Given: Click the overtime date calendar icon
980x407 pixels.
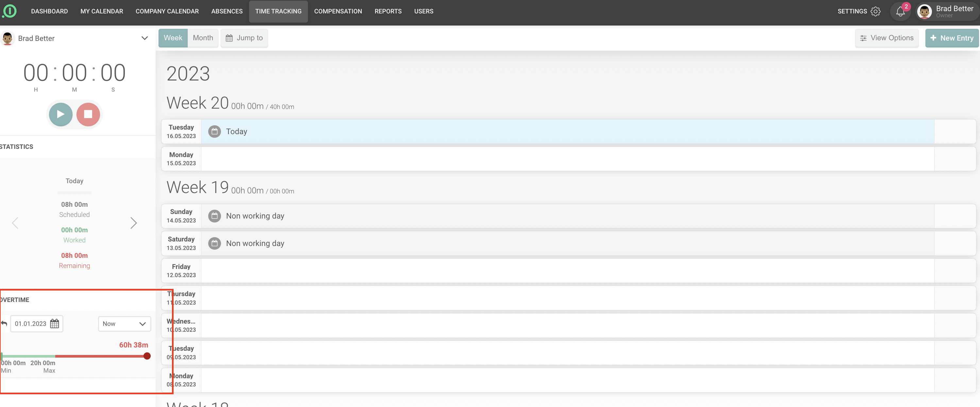Looking at the screenshot, I should pos(55,324).
